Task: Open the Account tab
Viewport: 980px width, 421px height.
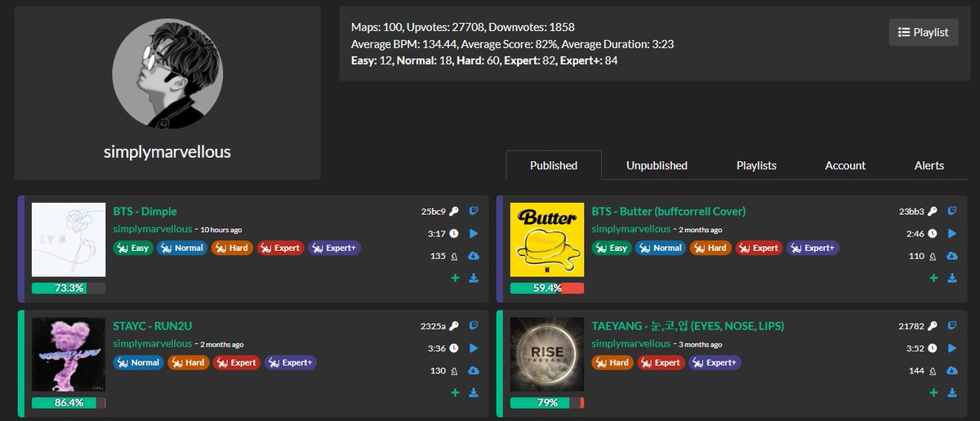Action: [845, 165]
